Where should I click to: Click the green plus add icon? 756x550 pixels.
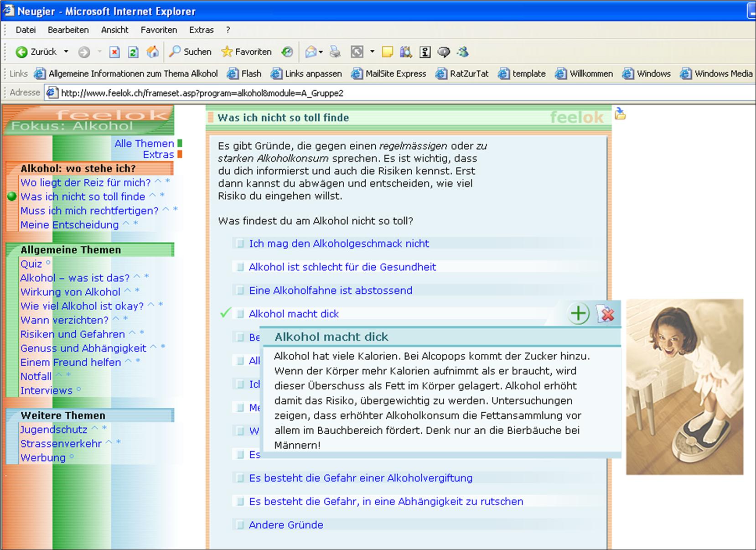[x=579, y=314]
